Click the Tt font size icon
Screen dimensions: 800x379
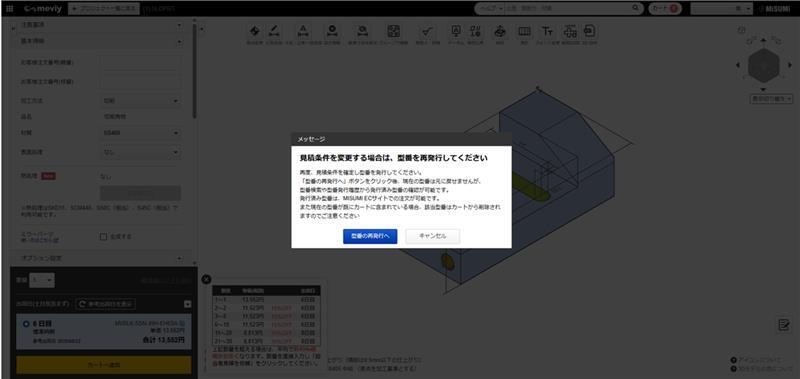pyautogui.click(x=547, y=32)
